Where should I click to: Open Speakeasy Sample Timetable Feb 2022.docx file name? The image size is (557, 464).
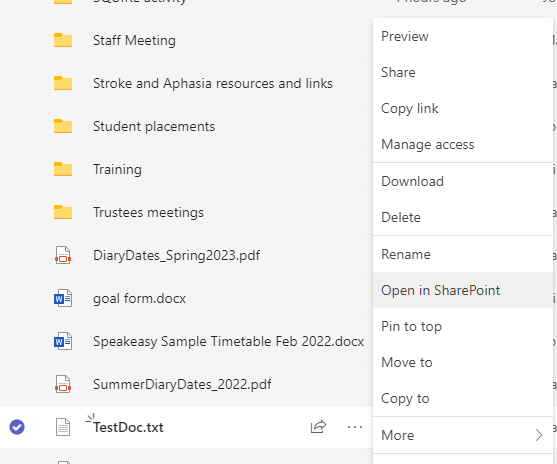pos(228,341)
